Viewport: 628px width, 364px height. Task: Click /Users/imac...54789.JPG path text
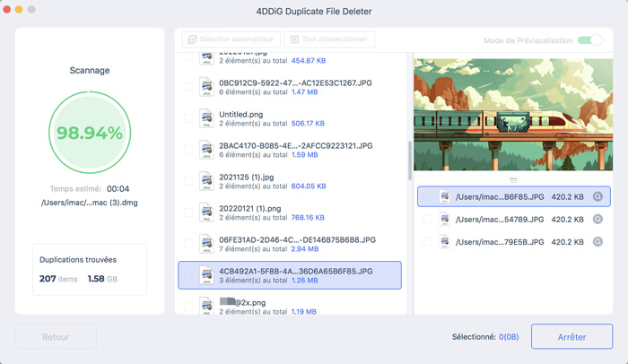(500, 220)
